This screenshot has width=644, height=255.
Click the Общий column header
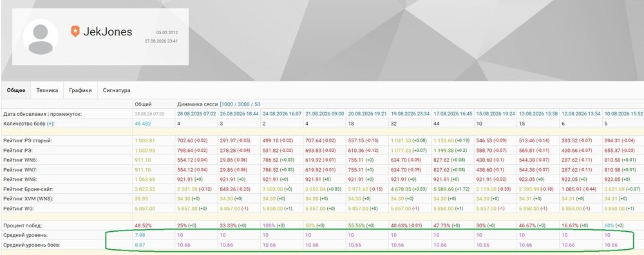pyautogui.click(x=144, y=104)
